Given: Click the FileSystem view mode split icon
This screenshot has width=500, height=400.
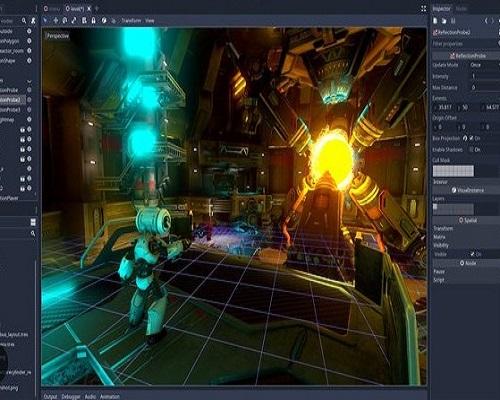Looking at the screenshot, I should [x=33, y=222].
